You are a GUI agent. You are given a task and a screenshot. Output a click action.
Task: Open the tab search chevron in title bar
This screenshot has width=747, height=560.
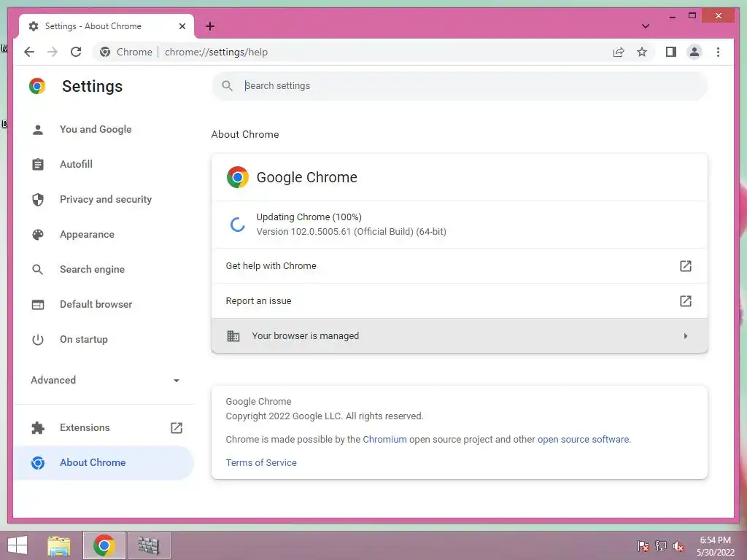646,26
